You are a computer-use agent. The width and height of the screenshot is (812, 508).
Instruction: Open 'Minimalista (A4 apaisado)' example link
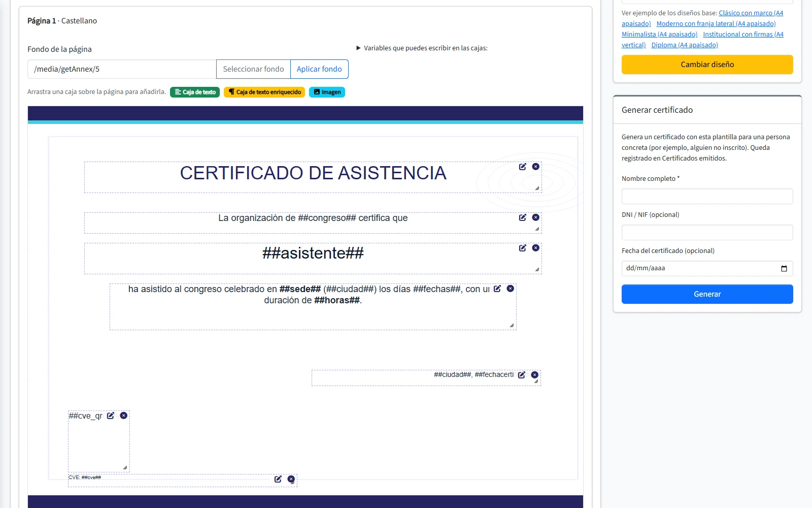tap(659, 35)
